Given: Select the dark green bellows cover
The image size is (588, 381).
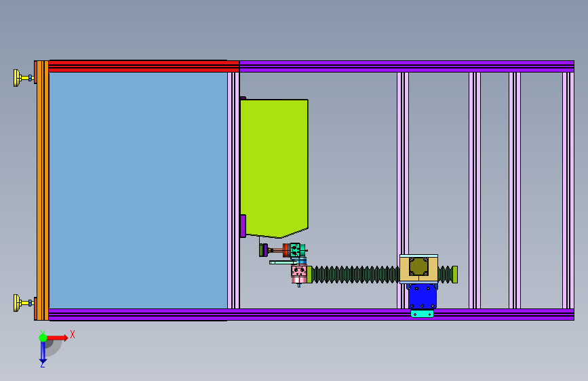Looking at the screenshot, I should coord(355,275).
